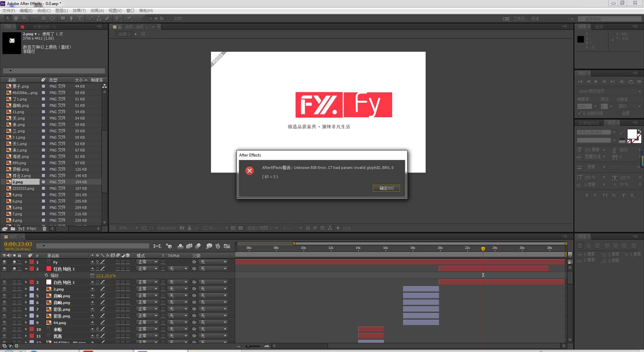Sort project list by 大小 column
The width and height of the screenshot is (644, 352).
(x=81, y=80)
